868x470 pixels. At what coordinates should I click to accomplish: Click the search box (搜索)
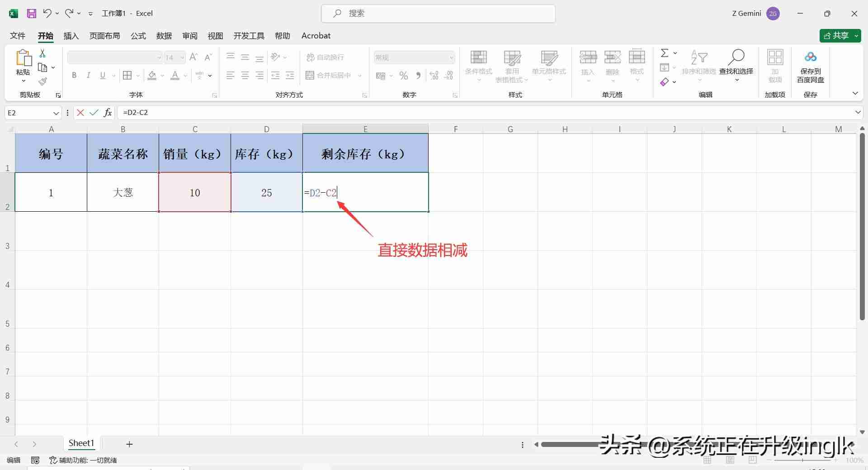[x=438, y=14]
